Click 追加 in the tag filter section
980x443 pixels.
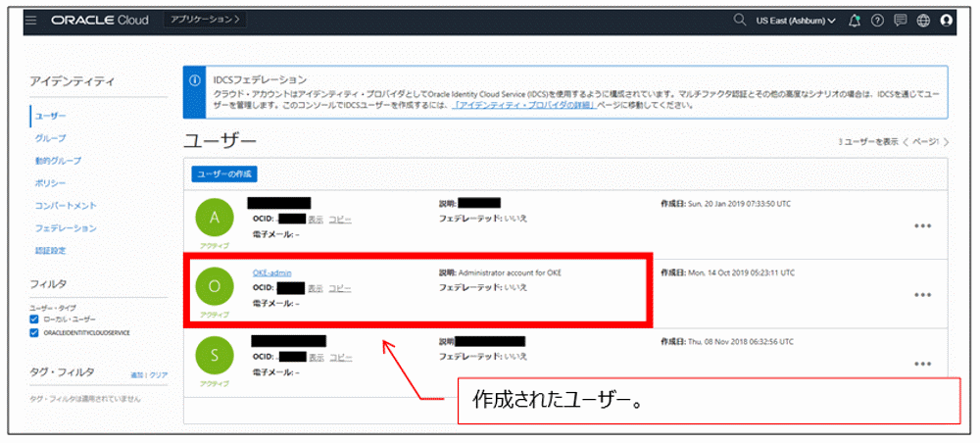136,375
